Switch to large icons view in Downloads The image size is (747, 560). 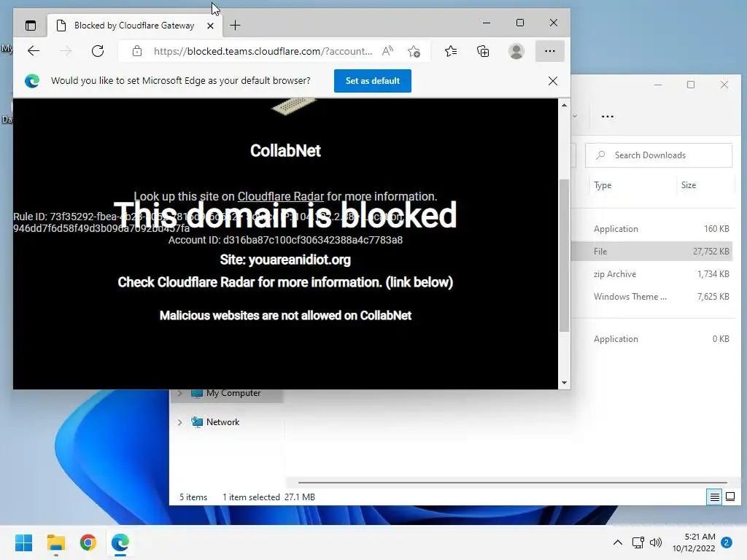pos(730,497)
